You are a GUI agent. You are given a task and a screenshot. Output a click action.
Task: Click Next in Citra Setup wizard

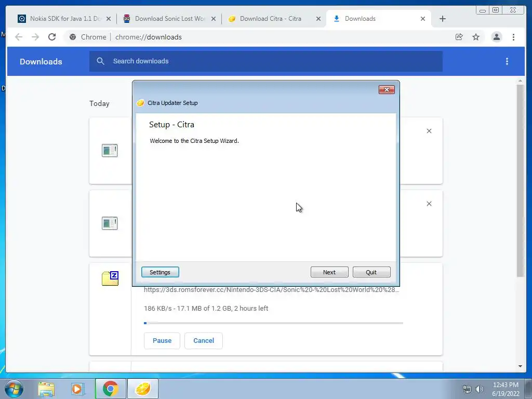pyautogui.click(x=329, y=272)
